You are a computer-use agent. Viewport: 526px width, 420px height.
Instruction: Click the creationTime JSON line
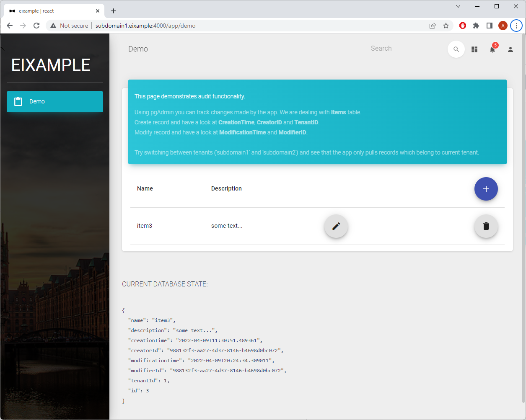coord(195,340)
